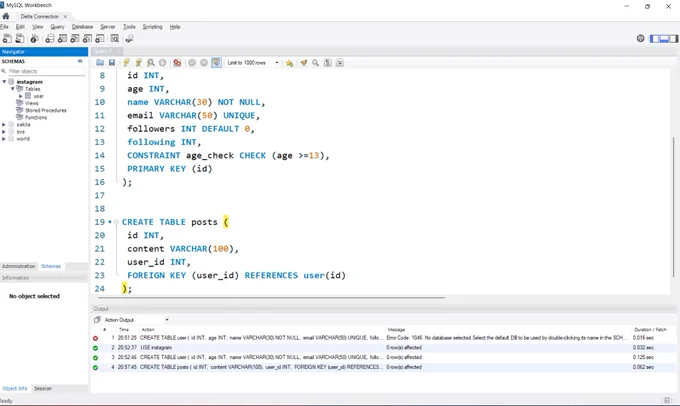Image resolution: width=680 pixels, height=406 pixels.
Task: Toggle word wrapping in the editor
Action: [340, 63]
